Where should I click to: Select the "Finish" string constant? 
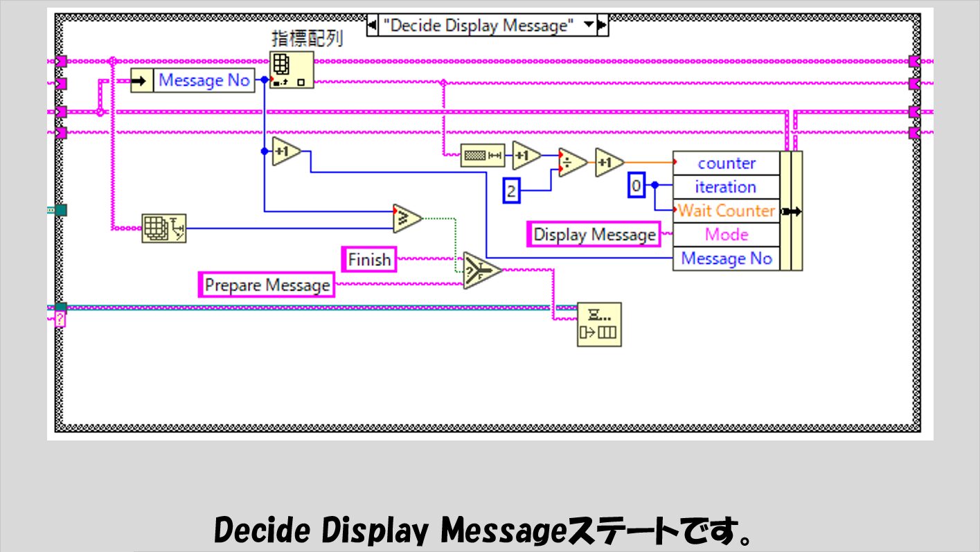click(369, 260)
